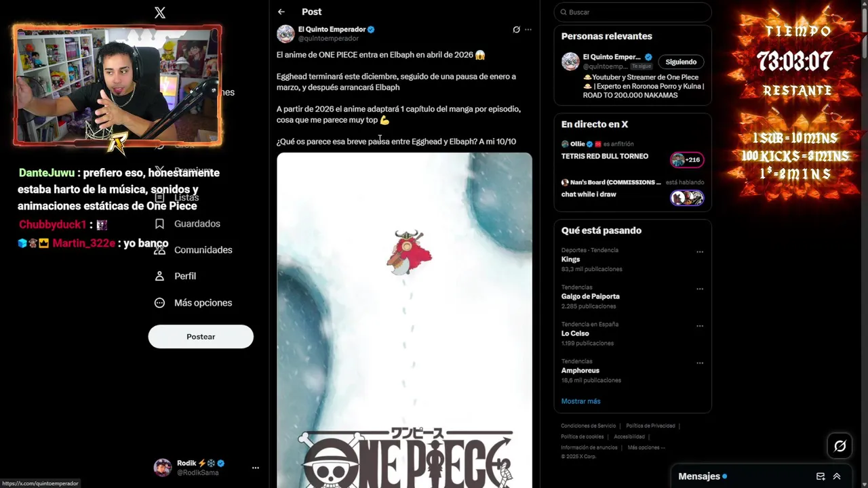Screen dimensions: 868x488
Task: Click the Postear button
Action: [x=201, y=337]
